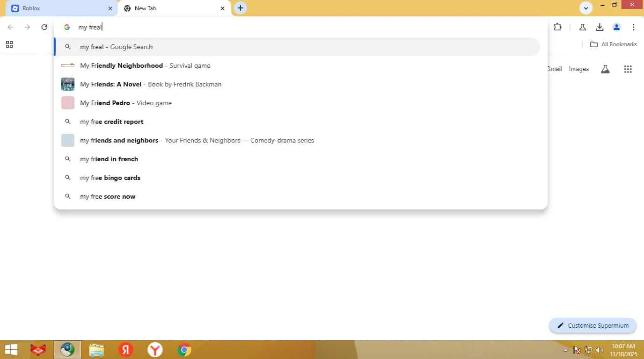Click the Search Labs flask beside Images

[605, 69]
